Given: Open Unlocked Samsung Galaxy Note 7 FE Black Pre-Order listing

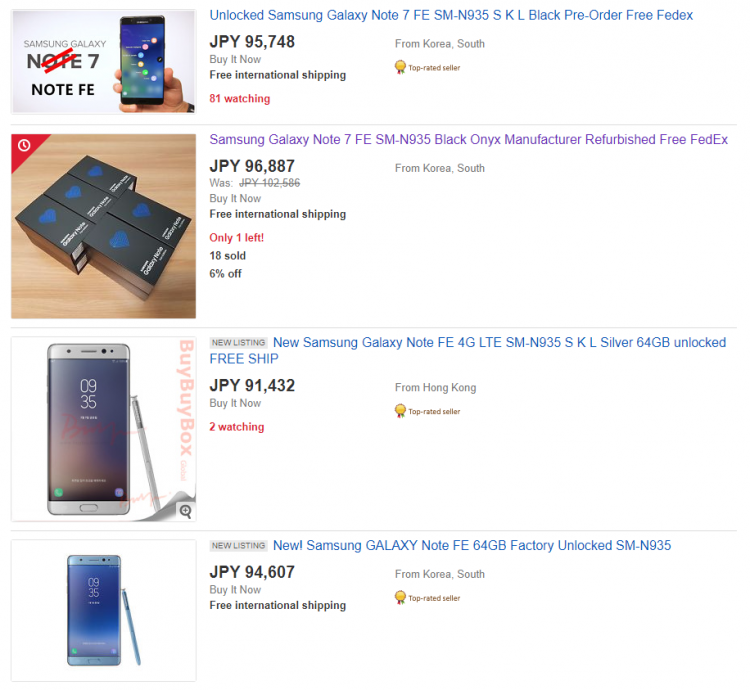Looking at the screenshot, I should (451, 15).
